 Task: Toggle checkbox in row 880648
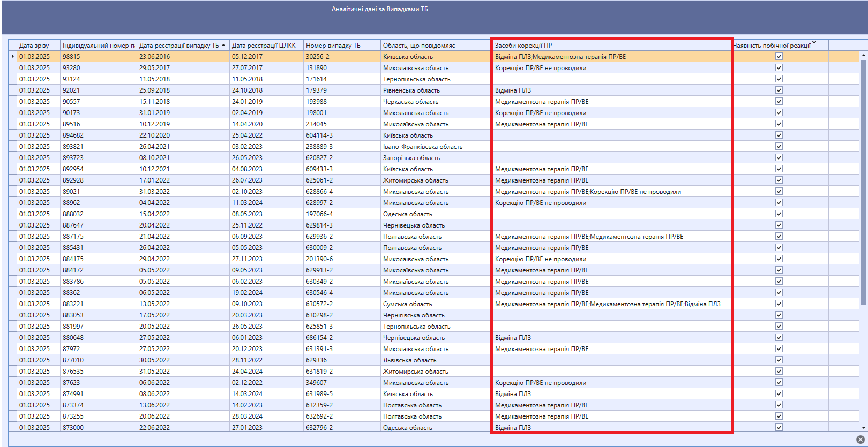tap(779, 337)
